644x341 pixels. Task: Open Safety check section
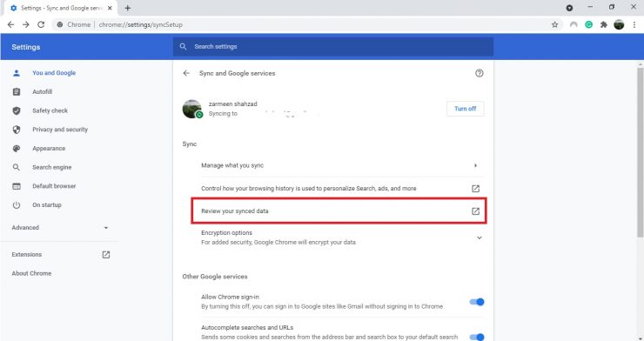point(50,110)
